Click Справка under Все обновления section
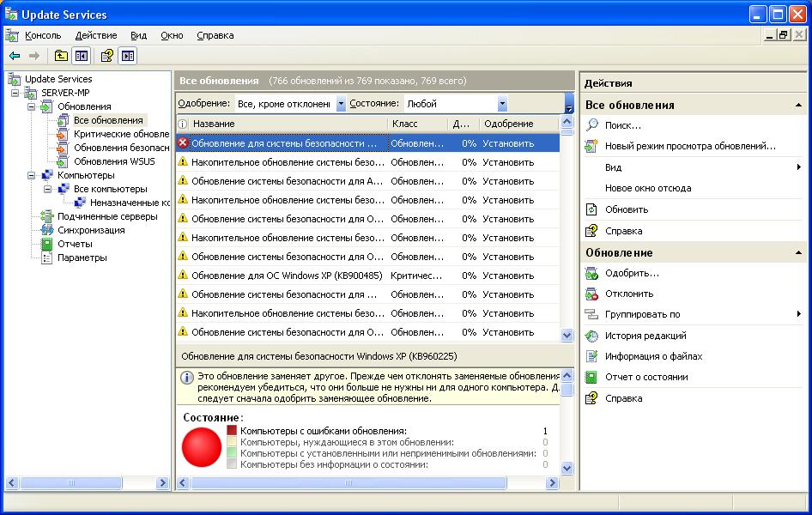The width and height of the screenshot is (812, 515). coord(623,231)
